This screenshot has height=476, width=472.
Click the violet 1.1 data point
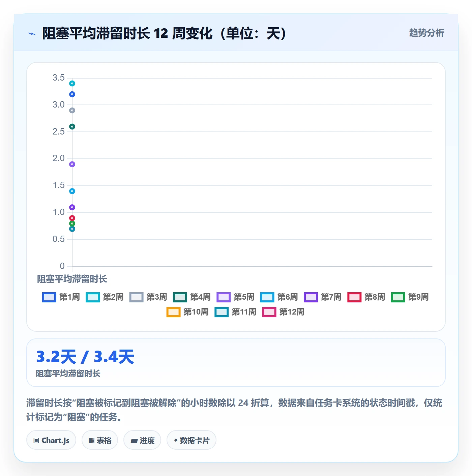[x=72, y=207]
